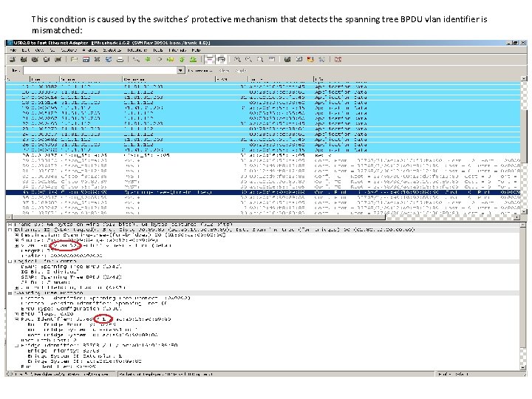
Task: Open a capture file using the toolbar icon
Action: (75, 59)
